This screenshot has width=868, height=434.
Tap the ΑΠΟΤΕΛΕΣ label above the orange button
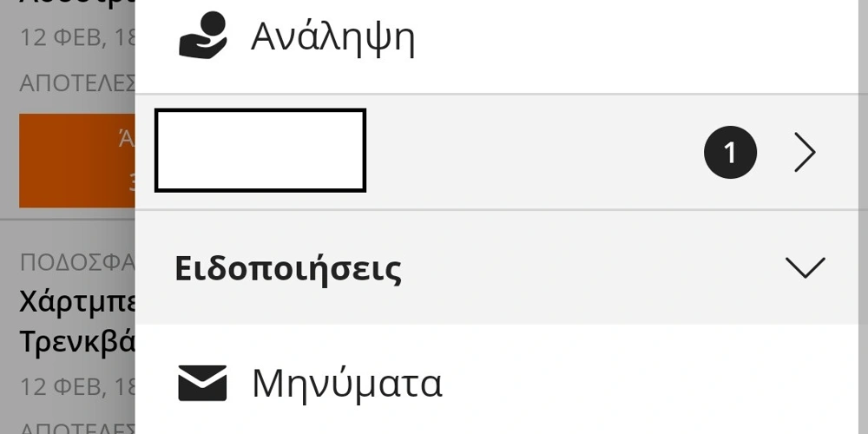point(76,83)
